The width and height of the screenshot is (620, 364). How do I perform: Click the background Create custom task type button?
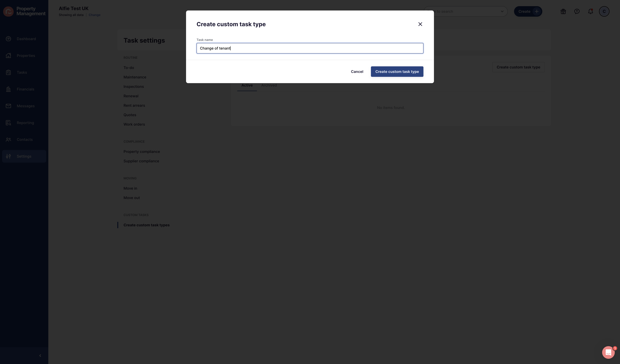pos(518,67)
